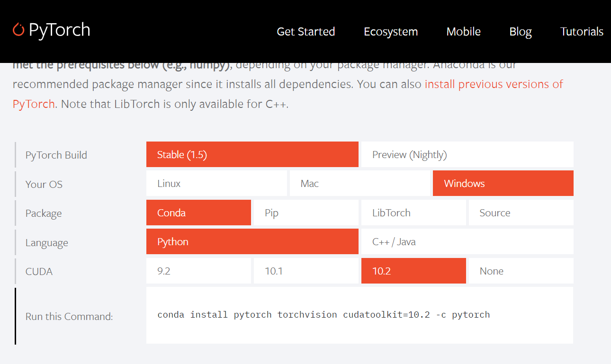Open the Get Started page
This screenshot has width=611, height=364.
(305, 31)
